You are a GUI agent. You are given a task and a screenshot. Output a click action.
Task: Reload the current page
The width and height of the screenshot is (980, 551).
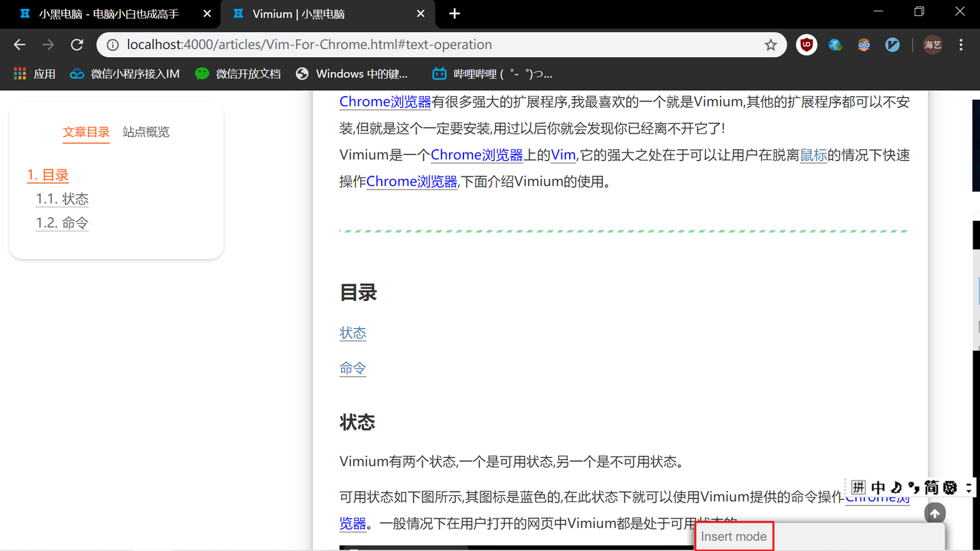coord(77,44)
